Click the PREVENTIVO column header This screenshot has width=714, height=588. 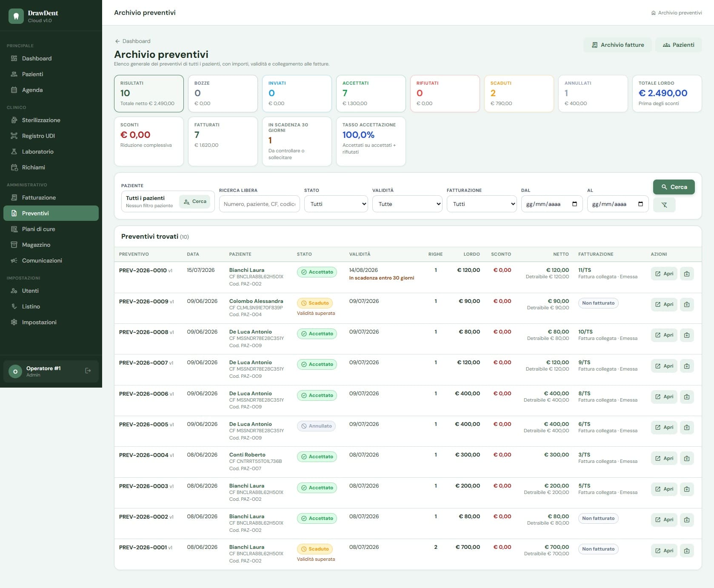134,254
